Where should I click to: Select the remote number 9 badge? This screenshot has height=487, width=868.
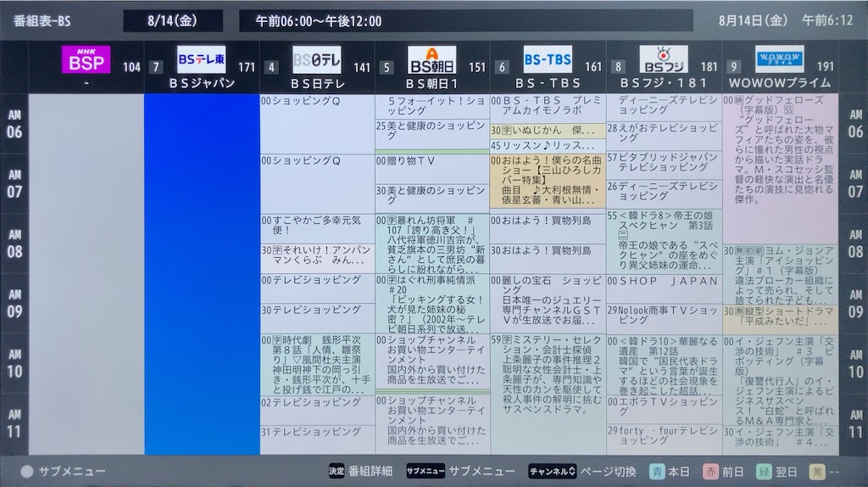click(x=733, y=67)
